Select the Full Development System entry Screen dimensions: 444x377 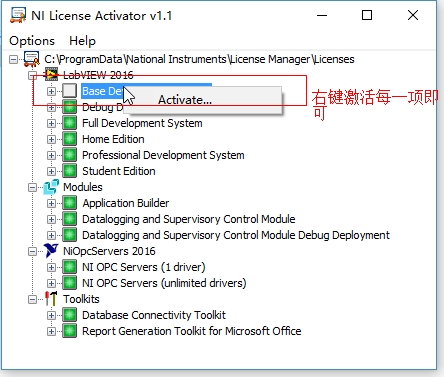click(142, 123)
